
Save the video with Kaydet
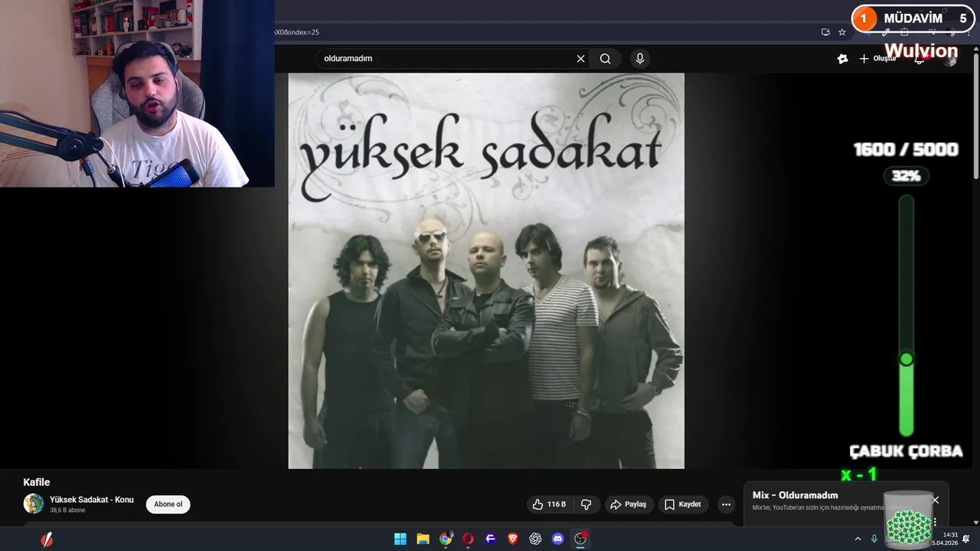coord(683,504)
